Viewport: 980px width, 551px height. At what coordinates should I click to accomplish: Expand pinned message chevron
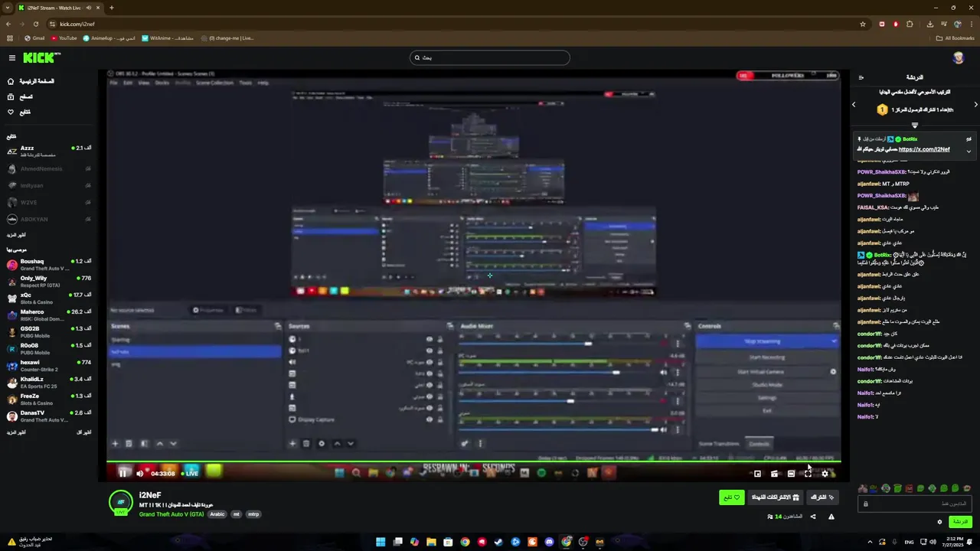click(x=969, y=151)
